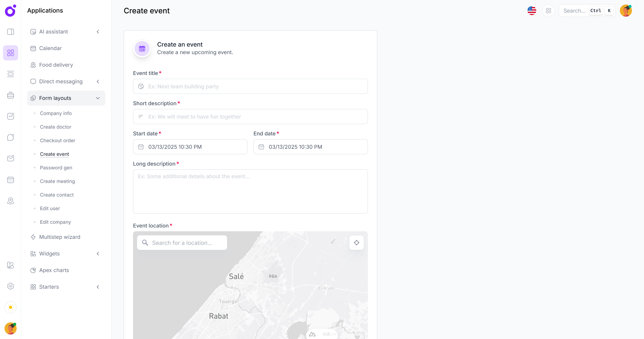Open the Calendar application link
The height and width of the screenshot is (339, 644).
[x=50, y=48]
